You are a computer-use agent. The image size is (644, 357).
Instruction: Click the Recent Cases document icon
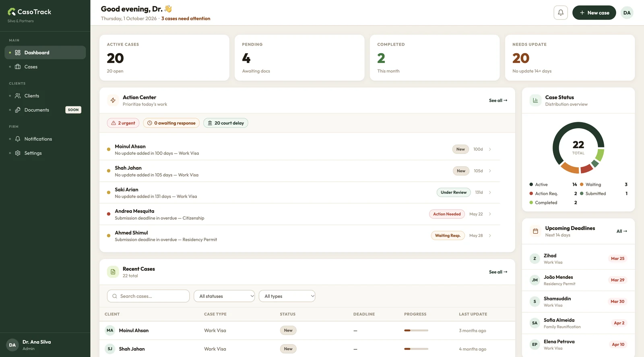pos(113,272)
